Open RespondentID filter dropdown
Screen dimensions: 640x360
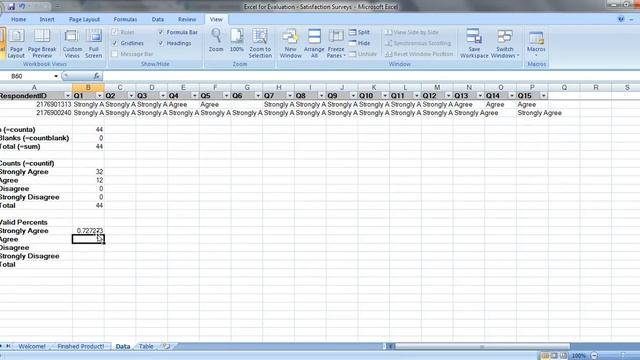pos(68,96)
